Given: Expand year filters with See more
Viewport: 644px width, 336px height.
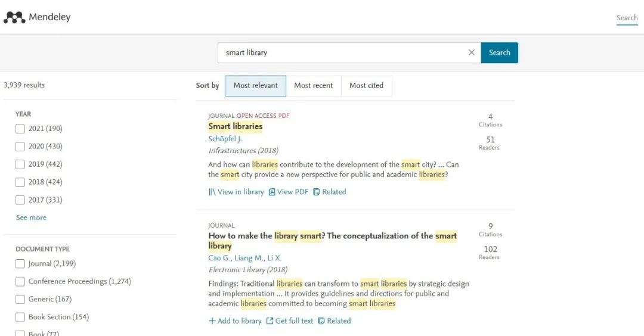Looking at the screenshot, I should (x=31, y=217).
